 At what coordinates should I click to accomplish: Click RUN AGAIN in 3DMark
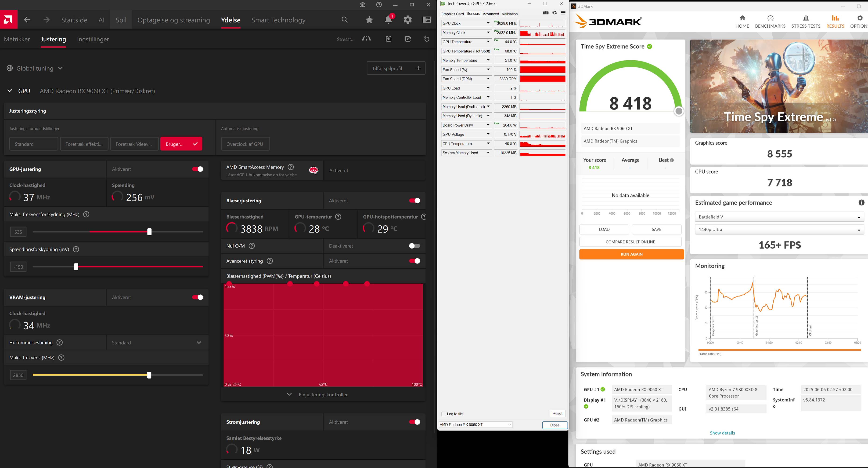(631, 254)
